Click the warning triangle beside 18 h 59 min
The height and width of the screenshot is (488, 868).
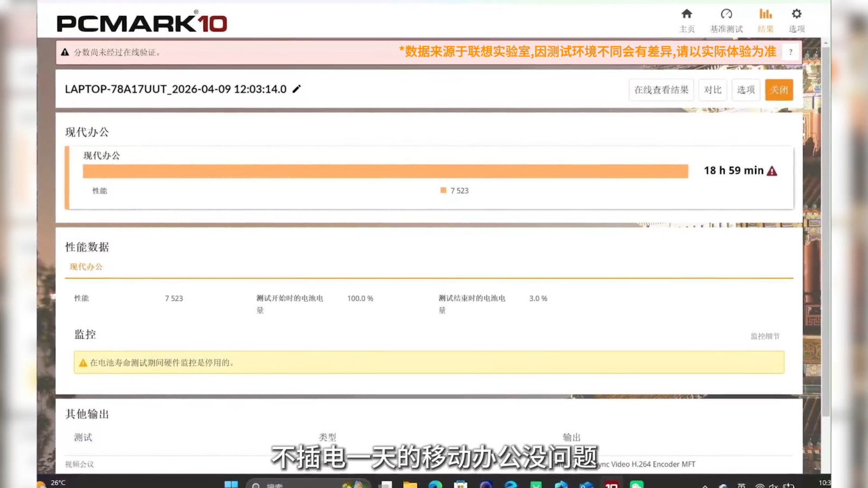pyautogui.click(x=772, y=171)
